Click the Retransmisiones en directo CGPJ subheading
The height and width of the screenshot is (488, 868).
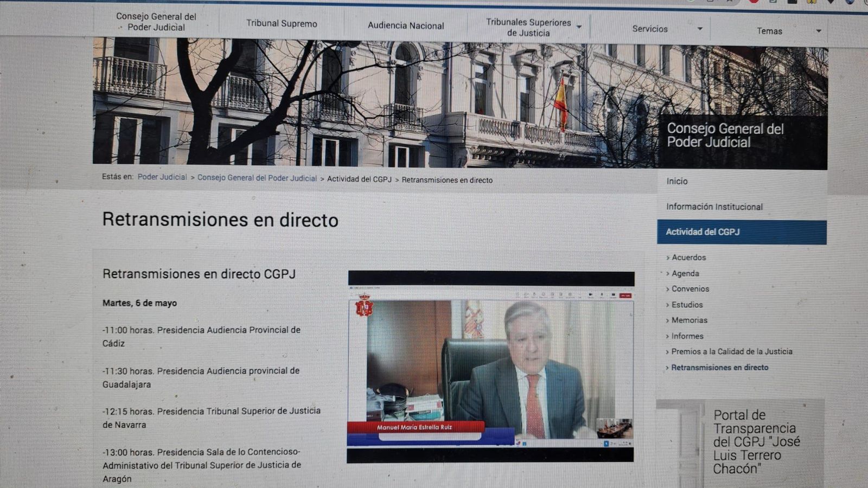click(x=199, y=274)
